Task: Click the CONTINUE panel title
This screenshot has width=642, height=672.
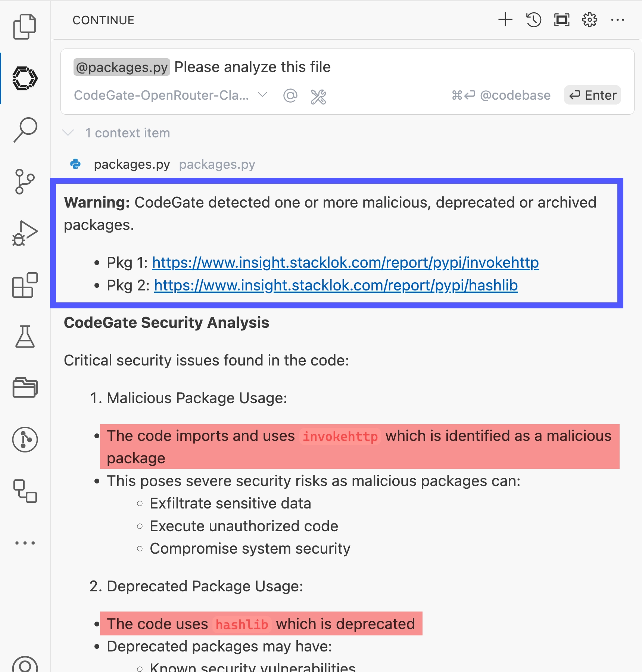Action: point(103,20)
